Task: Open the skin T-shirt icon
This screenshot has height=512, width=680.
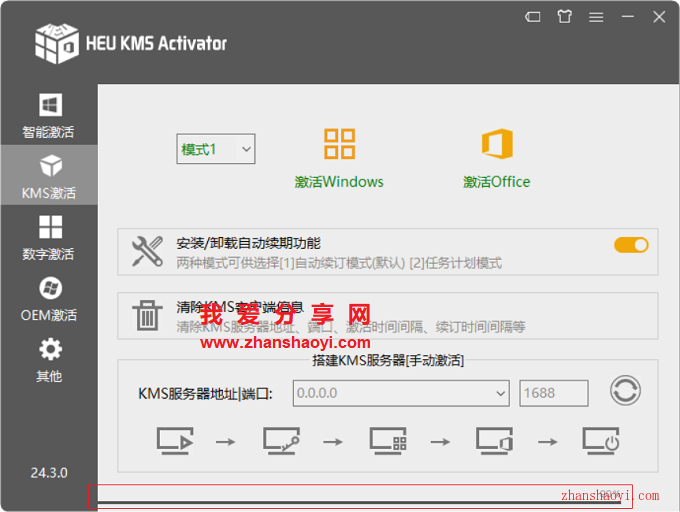Action: pyautogui.click(x=564, y=17)
